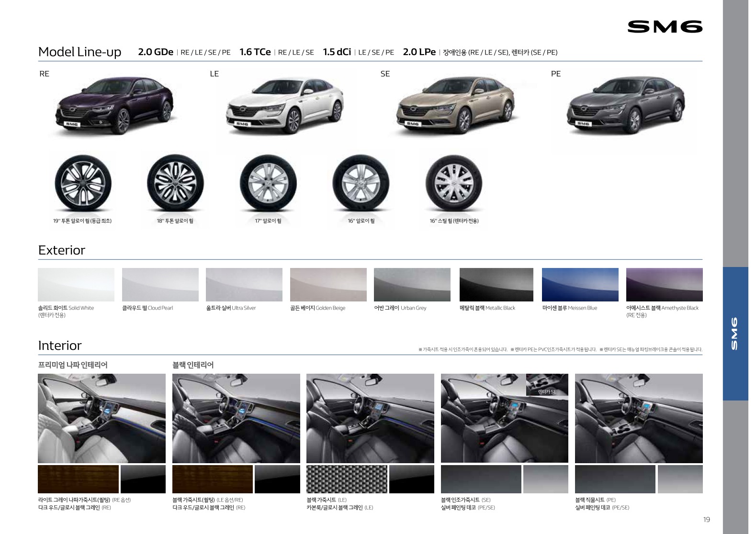
Task: Open the light grey Nappa leather interior photo
Action: pyautogui.click(x=102, y=418)
